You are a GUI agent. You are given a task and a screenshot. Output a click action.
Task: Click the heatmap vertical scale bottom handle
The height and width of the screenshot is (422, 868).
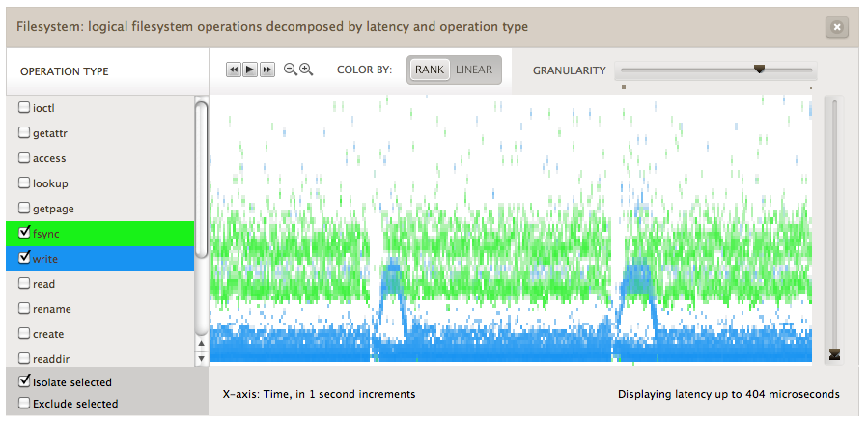tap(834, 354)
